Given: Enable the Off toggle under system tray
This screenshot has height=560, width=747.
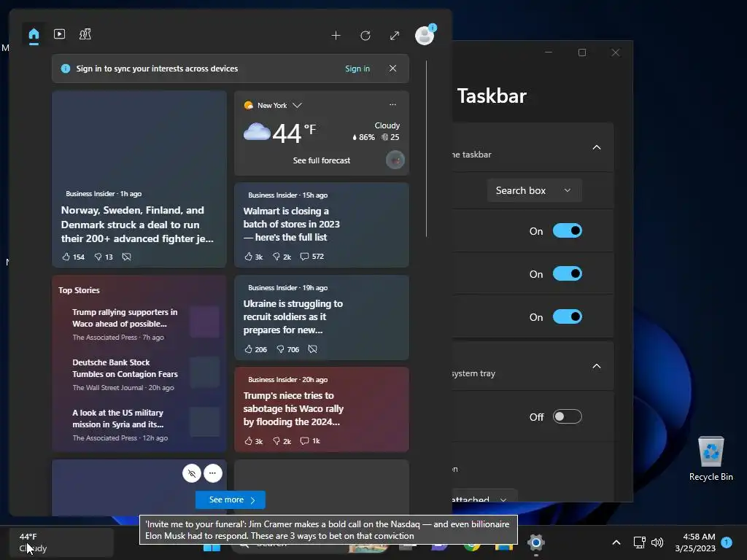Looking at the screenshot, I should pos(567,416).
